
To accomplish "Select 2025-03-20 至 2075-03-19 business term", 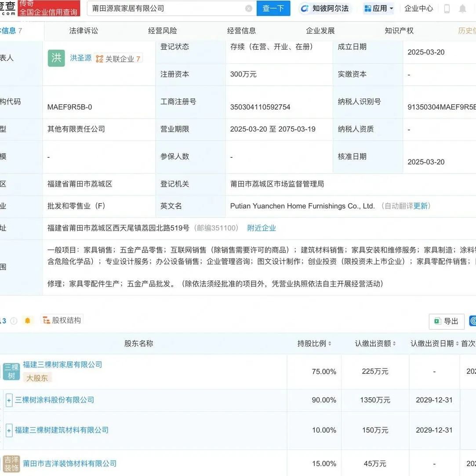I will (273, 129).
